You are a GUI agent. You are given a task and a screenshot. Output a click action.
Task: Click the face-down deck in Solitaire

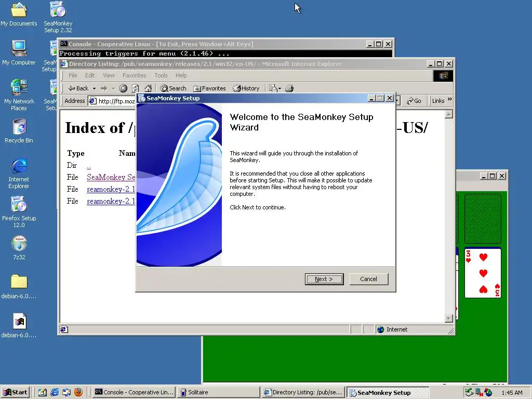tap(483, 219)
